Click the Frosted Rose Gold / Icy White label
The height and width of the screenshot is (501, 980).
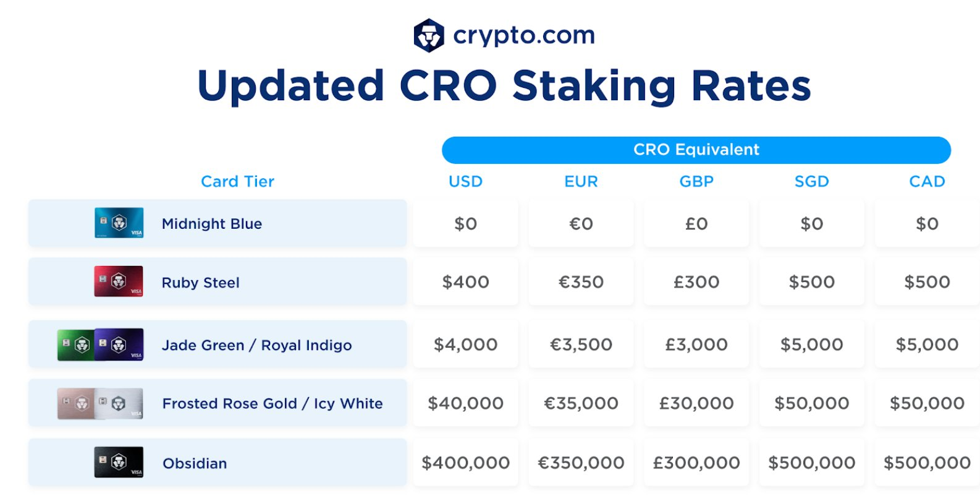pos(272,404)
